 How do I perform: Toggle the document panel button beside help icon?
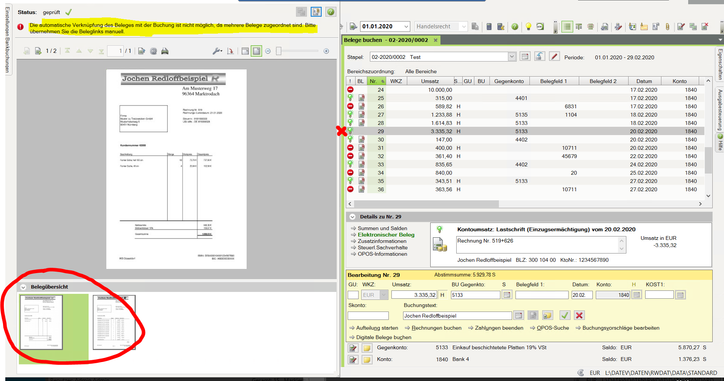coord(316,12)
